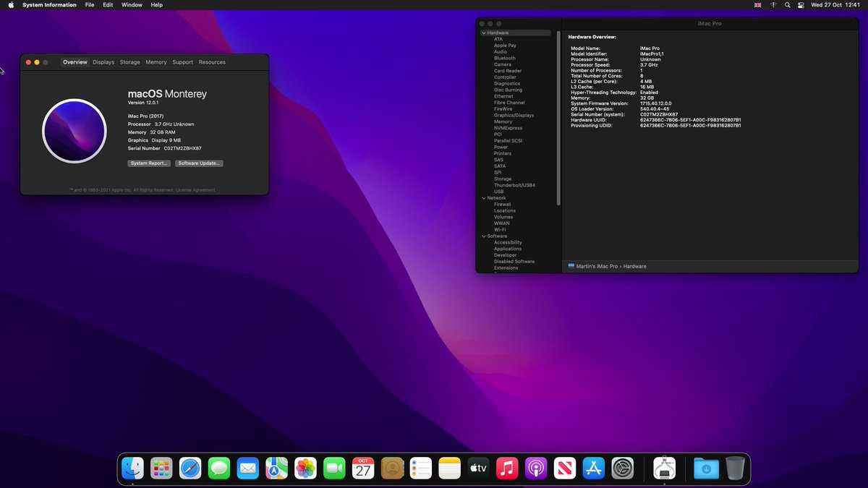Switch to the Support tab
The height and width of the screenshot is (488, 868).
pyautogui.click(x=183, y=62)
